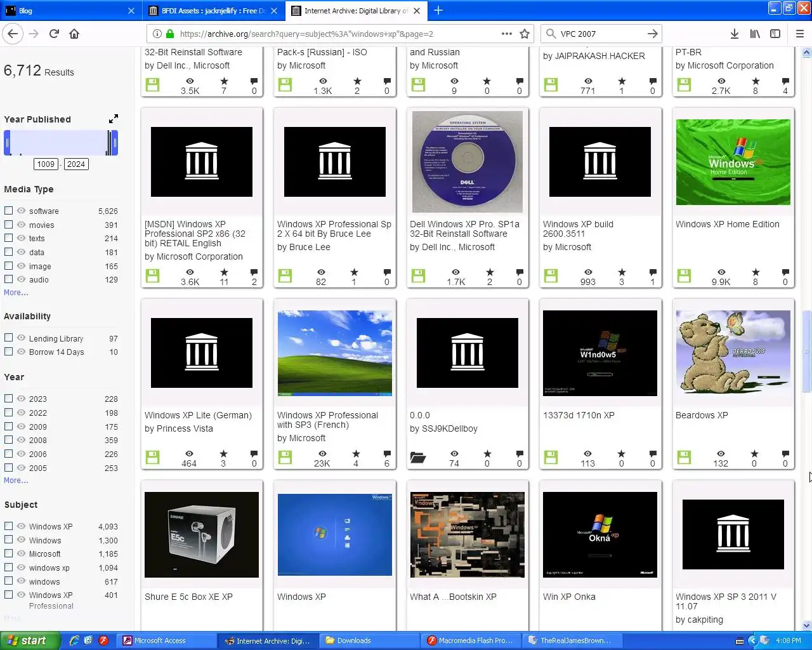The image size is (812, 650).
Task: Click the 2024 end year field
Action: point(76,164)
